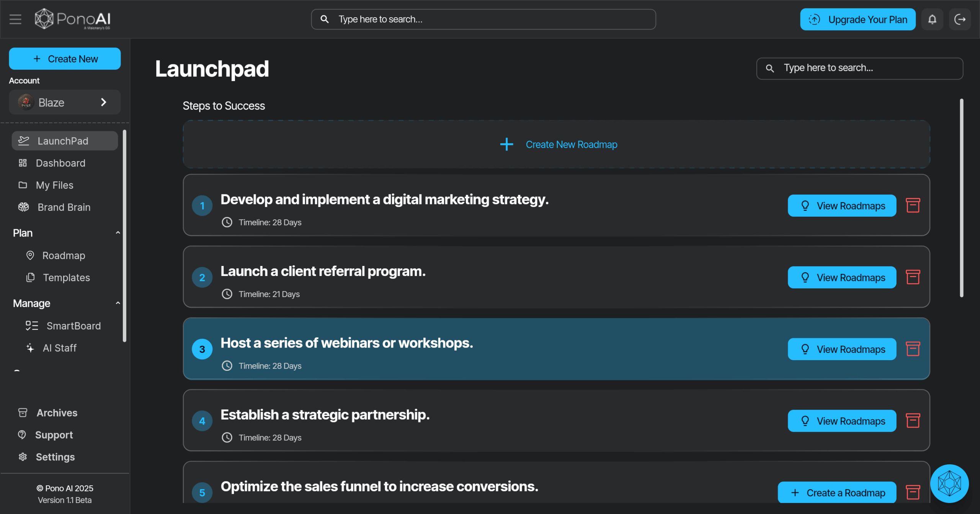
Task: Click the PonoAI logo
Action: tap(73, 19)
